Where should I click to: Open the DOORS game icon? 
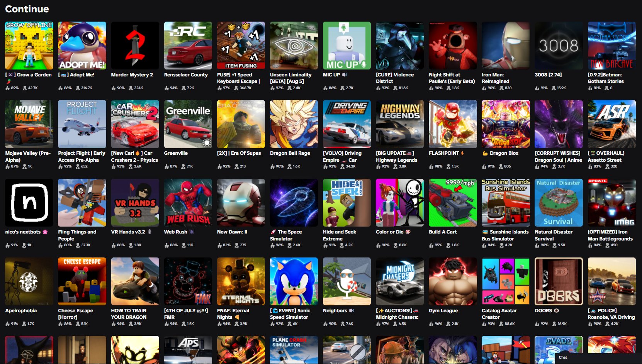[559, 281]
